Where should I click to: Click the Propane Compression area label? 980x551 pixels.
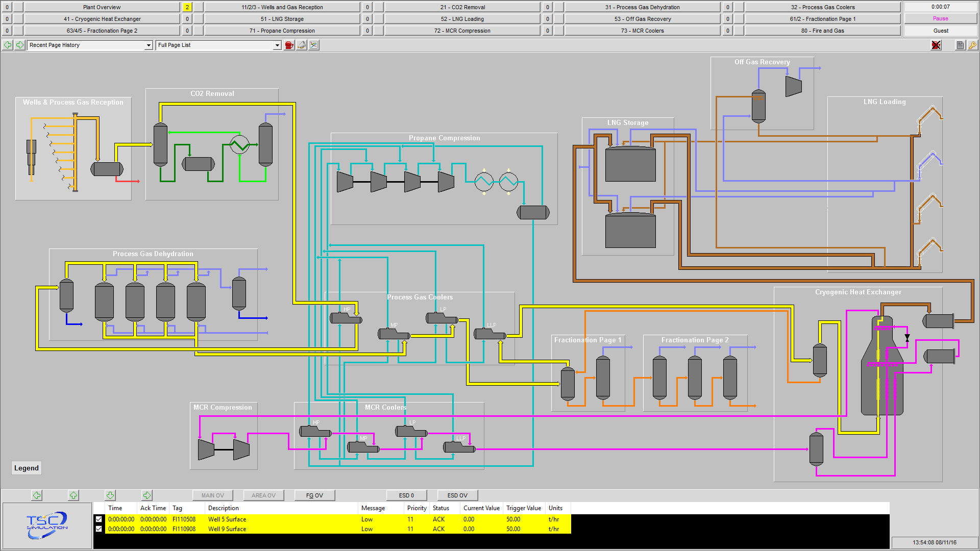(x=444, y=138)
